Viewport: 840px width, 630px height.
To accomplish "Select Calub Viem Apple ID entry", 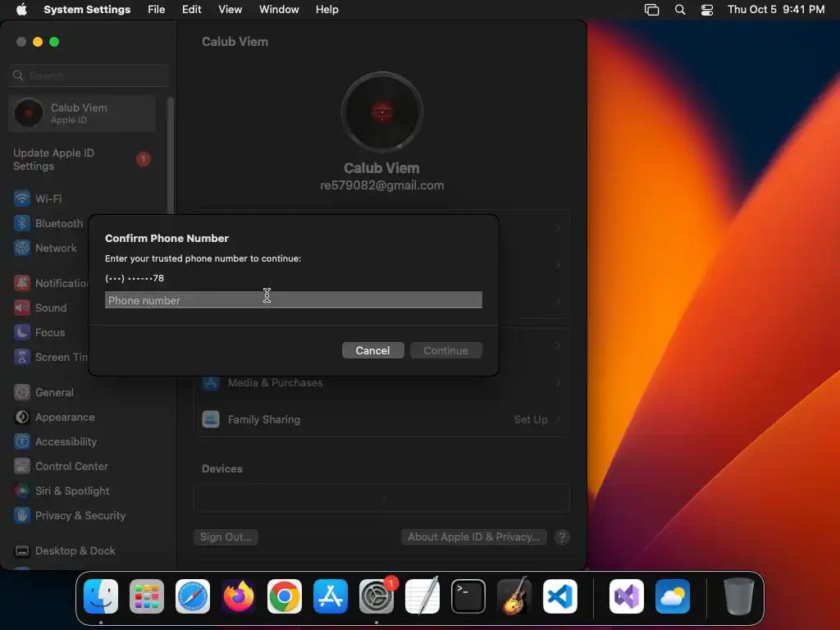I will point(82,113).
